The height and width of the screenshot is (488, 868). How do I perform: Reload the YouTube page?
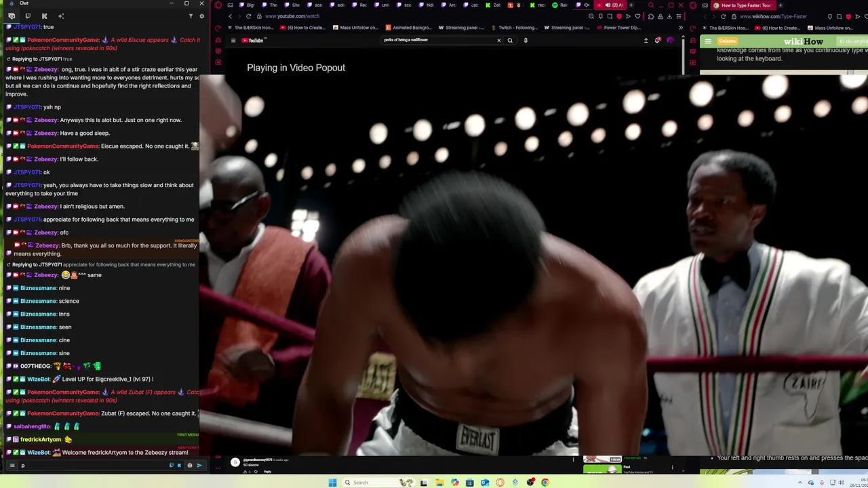tap(249, 16)
